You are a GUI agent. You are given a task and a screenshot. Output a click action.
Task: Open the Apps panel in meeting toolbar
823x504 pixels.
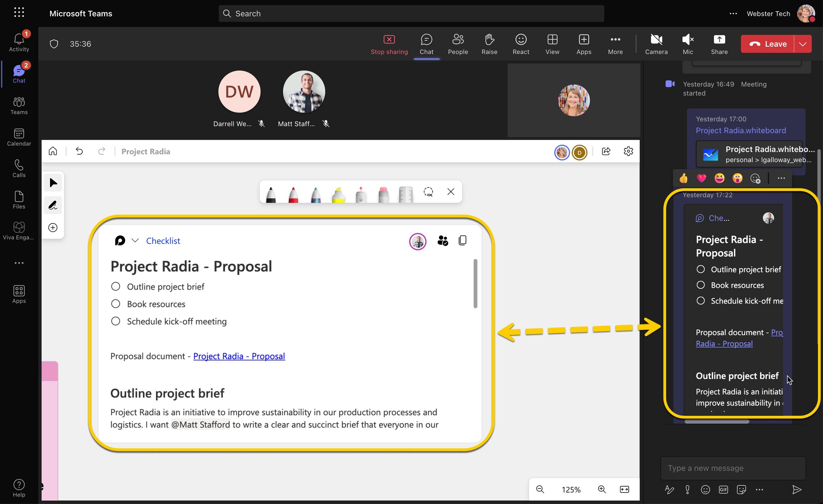pos(584,43)
